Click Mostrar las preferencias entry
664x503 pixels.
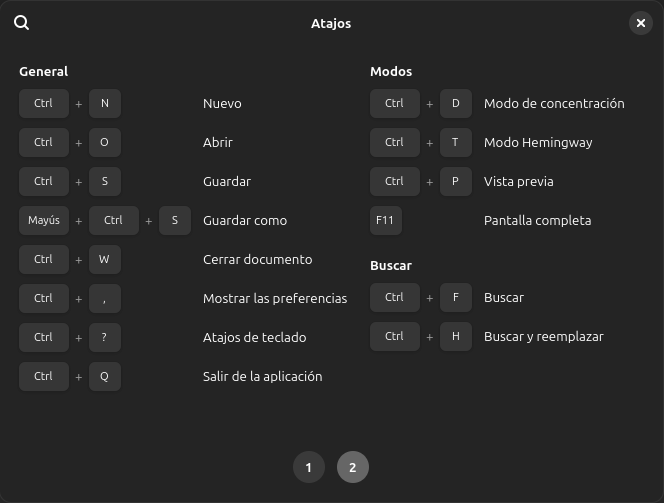click(275, 298)
